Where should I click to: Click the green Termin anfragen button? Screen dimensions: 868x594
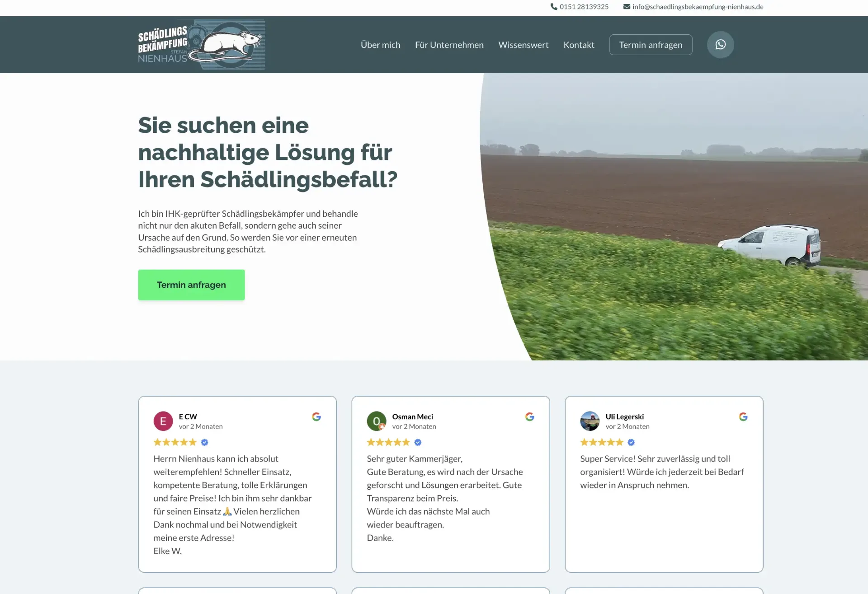(x=191, y=285)
